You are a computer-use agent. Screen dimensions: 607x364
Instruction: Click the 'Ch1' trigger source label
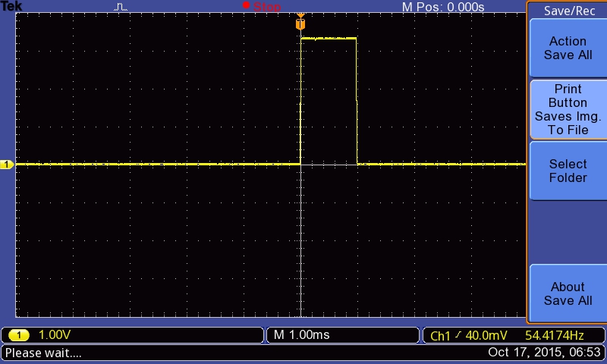[440, 335]
